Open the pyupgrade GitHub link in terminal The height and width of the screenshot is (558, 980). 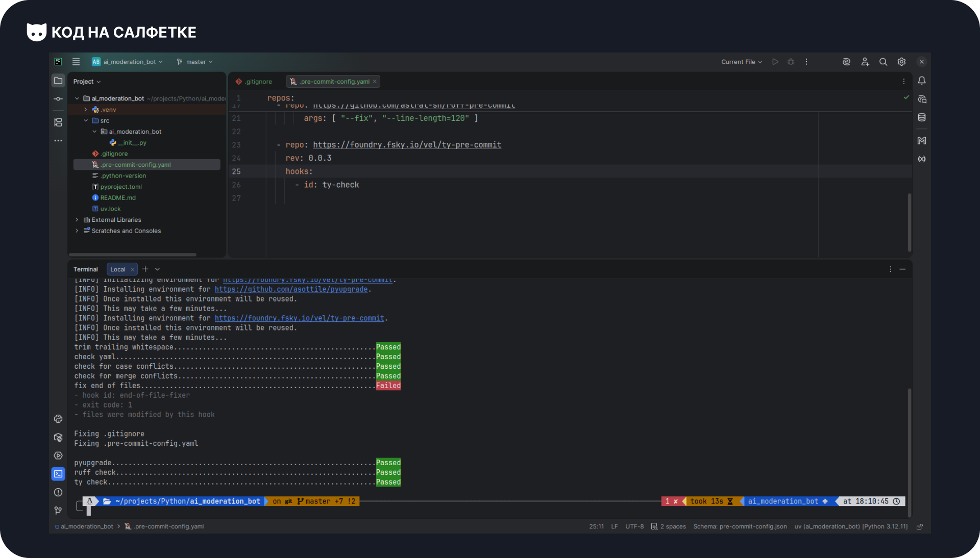291,289
